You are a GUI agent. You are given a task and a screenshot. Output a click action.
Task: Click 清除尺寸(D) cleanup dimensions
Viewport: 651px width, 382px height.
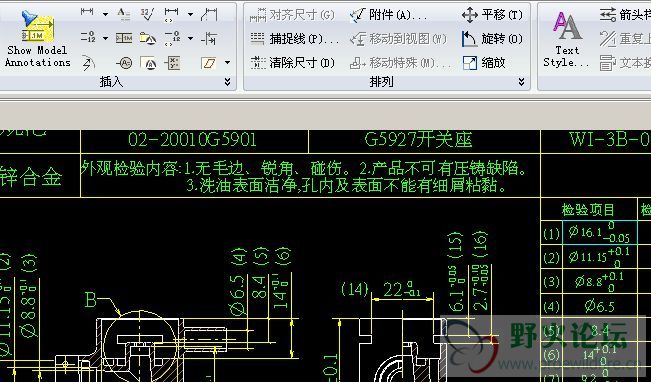(x=292, y=63)
